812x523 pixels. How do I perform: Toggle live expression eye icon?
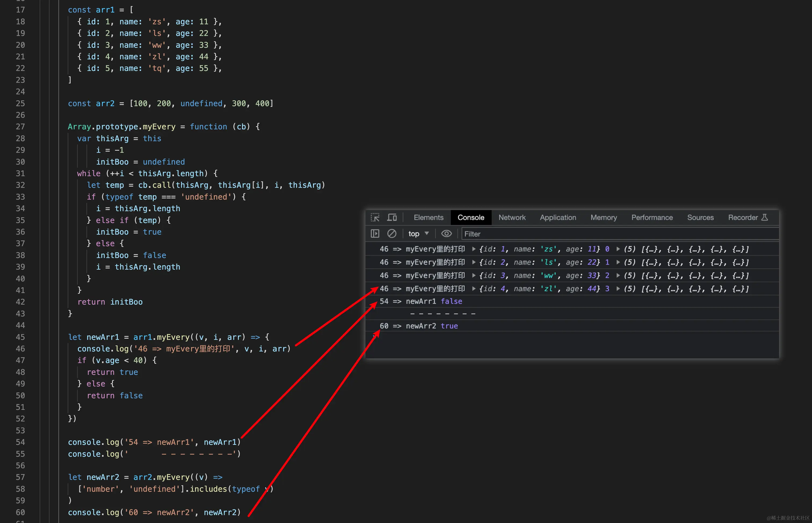pos(446,234)
